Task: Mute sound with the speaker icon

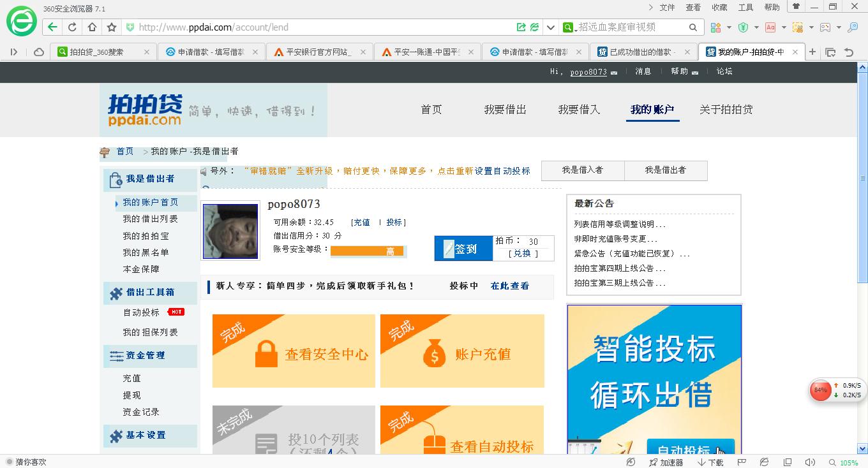Action: [810, 462]
